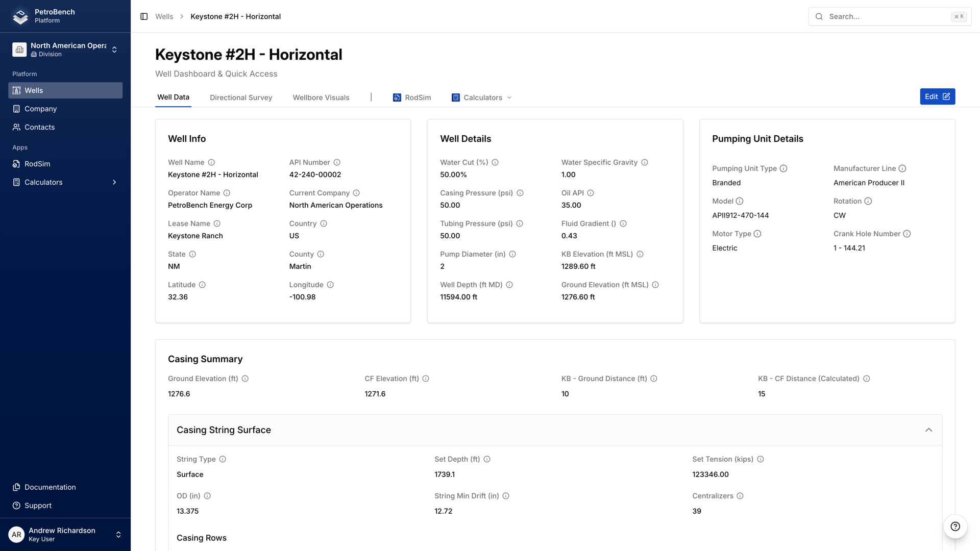This screenshot has width=980, height=551.
Task: Open info icon beside Motor Type
Action: 757,234
